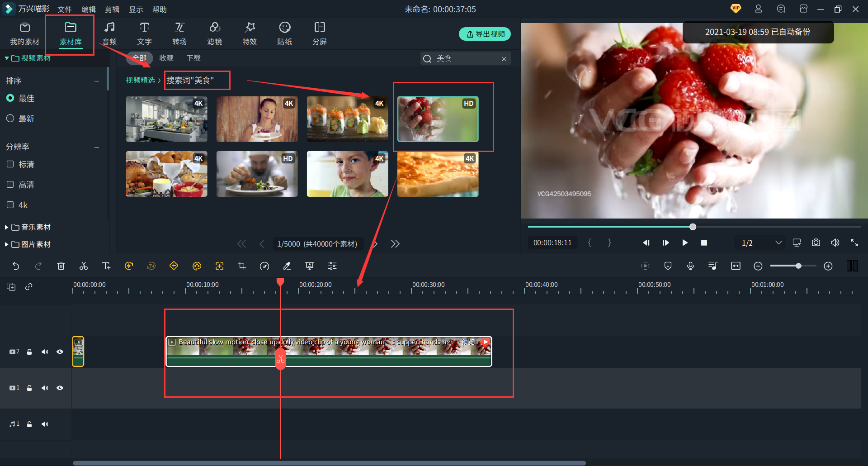
Task: Select the 最新 sort radio button
Action: click(x=10, y=119)
